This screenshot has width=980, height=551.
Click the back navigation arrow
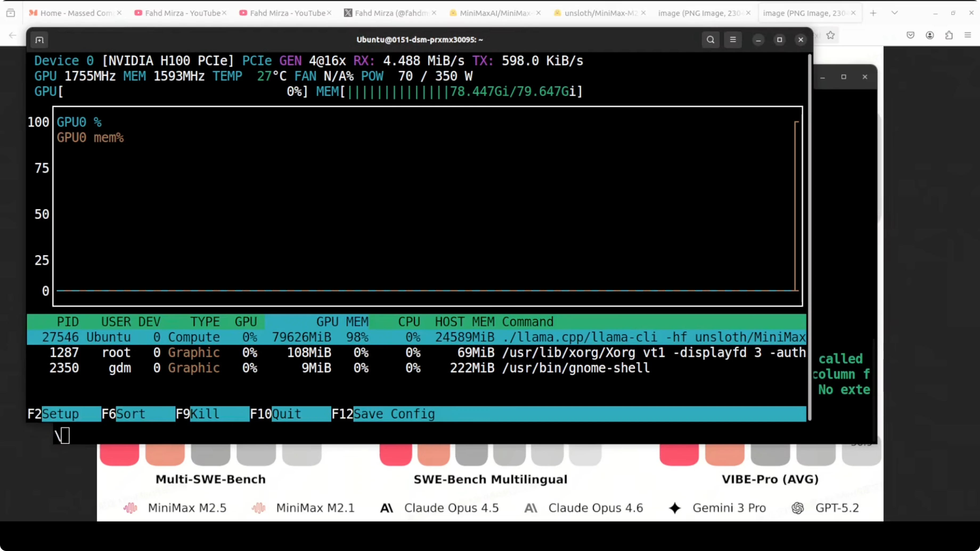pyautogui.click(x=13, y=35)
